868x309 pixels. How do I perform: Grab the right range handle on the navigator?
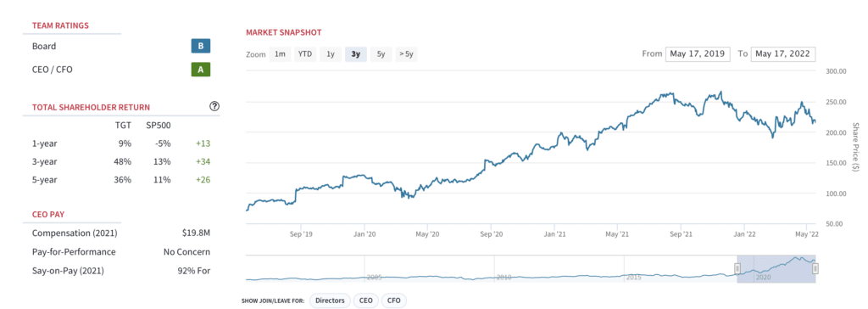815,268
